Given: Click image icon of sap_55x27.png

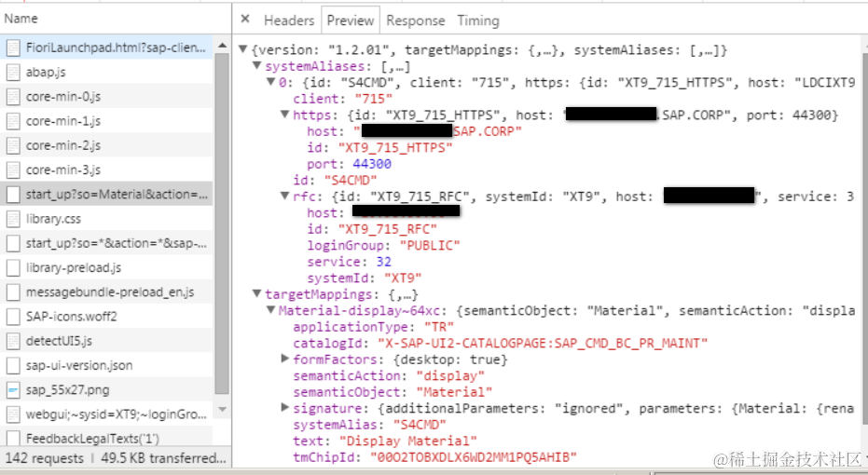Looking at the screenshot, I should [13, 390].
